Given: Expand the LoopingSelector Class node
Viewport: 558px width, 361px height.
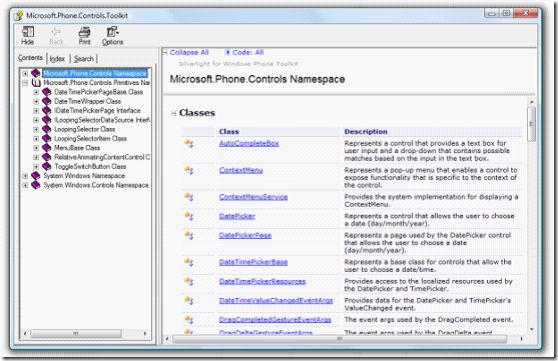Looking at the screenshot, I should [x=36, y=129].
